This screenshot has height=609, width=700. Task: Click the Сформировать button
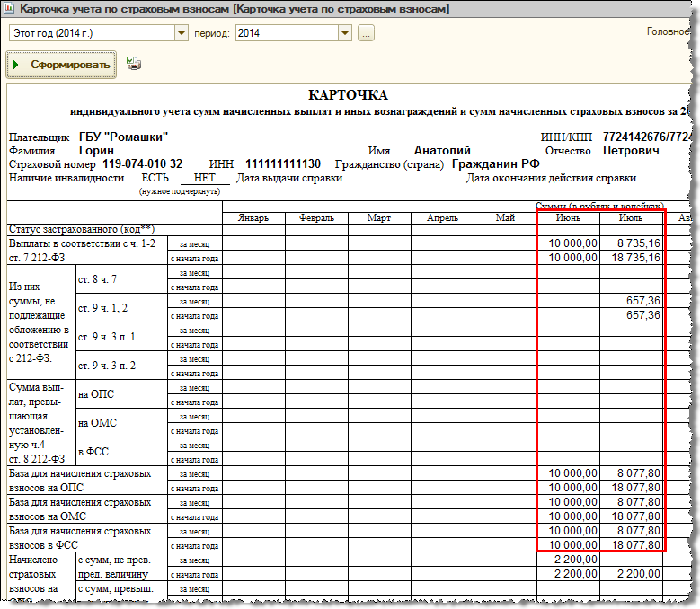[x=62, y=65]
